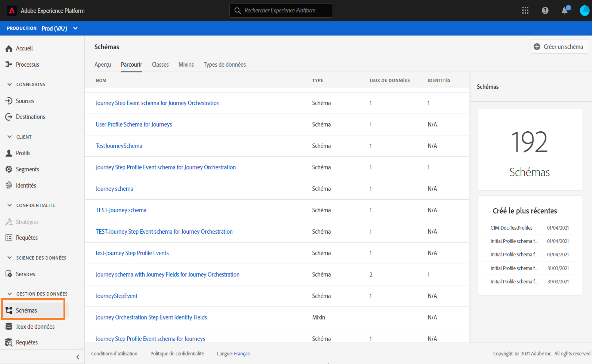Switch to the Types de données tab

click(x=224, y=65)
